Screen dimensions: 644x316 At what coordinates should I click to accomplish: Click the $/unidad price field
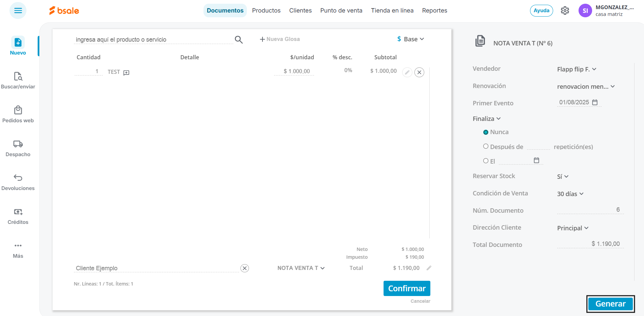[x=294, y=71]
